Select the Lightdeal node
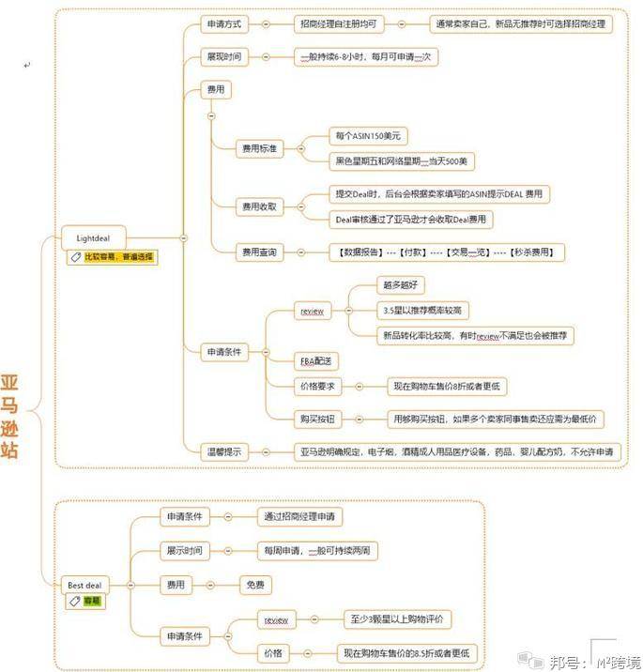Image resolution: width=643 pixels, height=672 pixels. pyautogui.click(x=94, y=237)
